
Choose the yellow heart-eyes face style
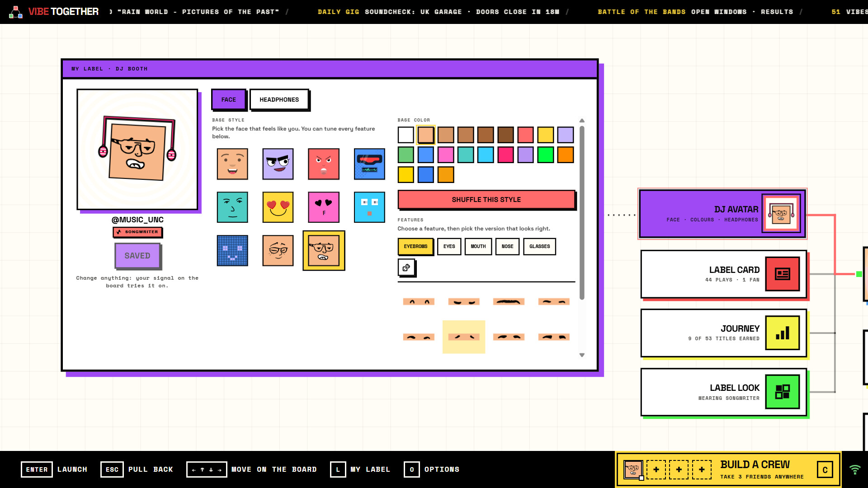pyautogui.click(x=278, y=207)
